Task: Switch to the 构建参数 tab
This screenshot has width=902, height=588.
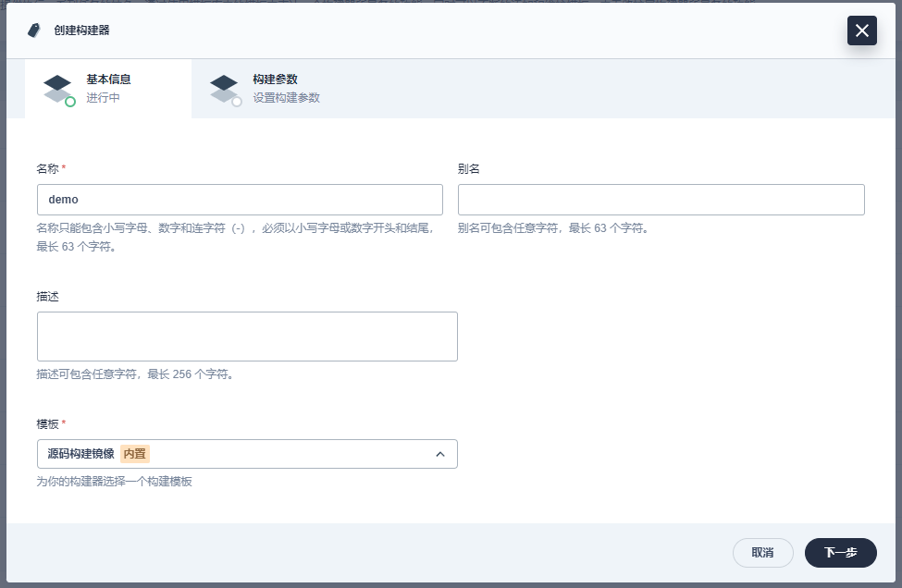Action: pyautogui.click(x=274, y=89)
